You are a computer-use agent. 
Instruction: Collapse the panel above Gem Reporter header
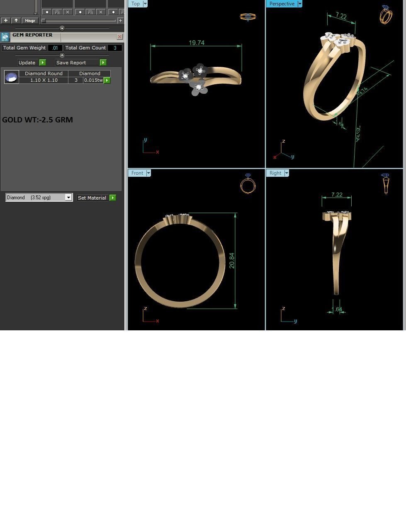[62, 28]
